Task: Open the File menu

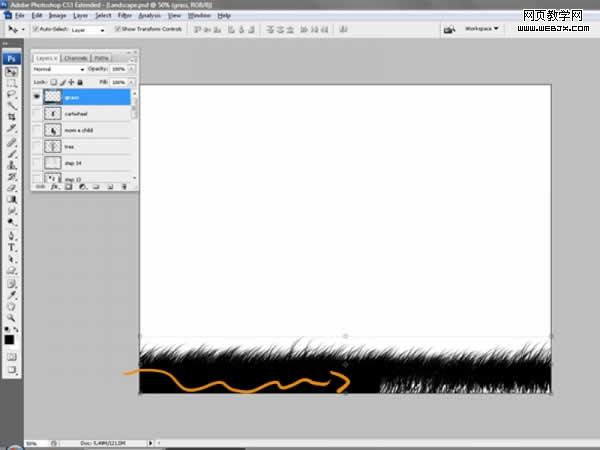Action: pyautogui.click(x=20, y=15)
